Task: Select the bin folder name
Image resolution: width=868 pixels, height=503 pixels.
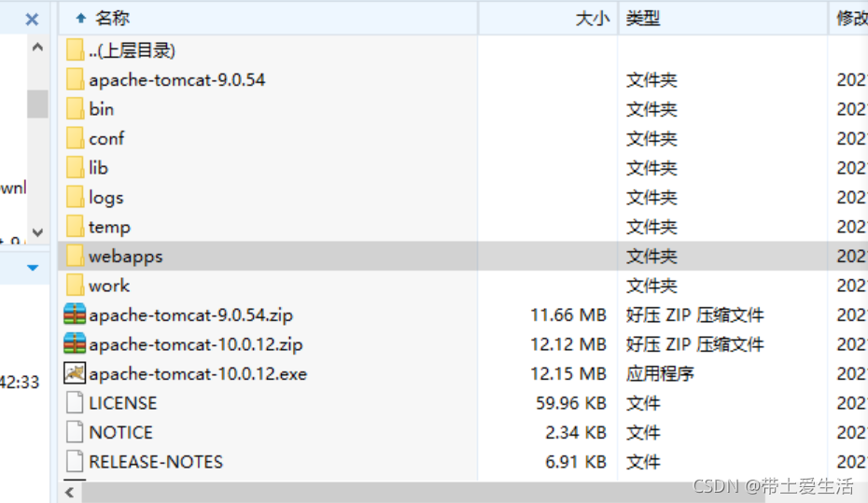Action: coord(102,109)
